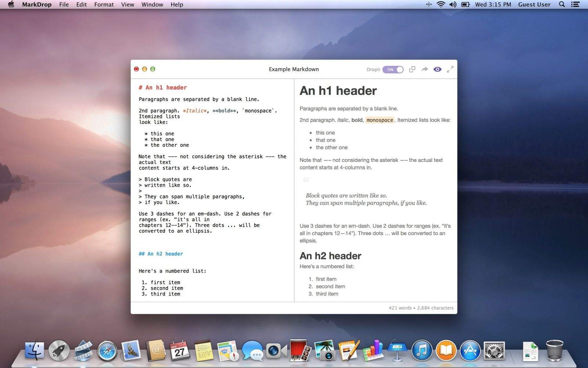Click the rendered 'An h2 header' heading
588x368 pixels.
pyautogui.click(x=330, y=256)
